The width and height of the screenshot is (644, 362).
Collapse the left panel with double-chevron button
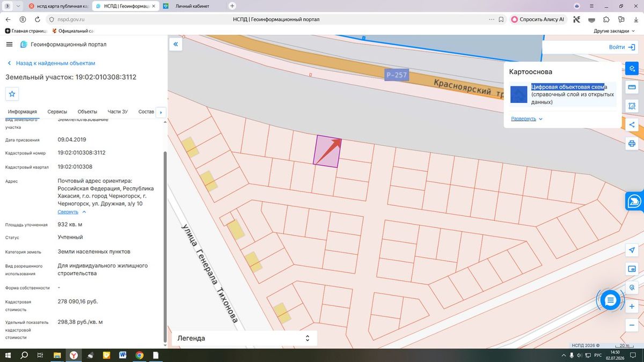click(175, 45)
